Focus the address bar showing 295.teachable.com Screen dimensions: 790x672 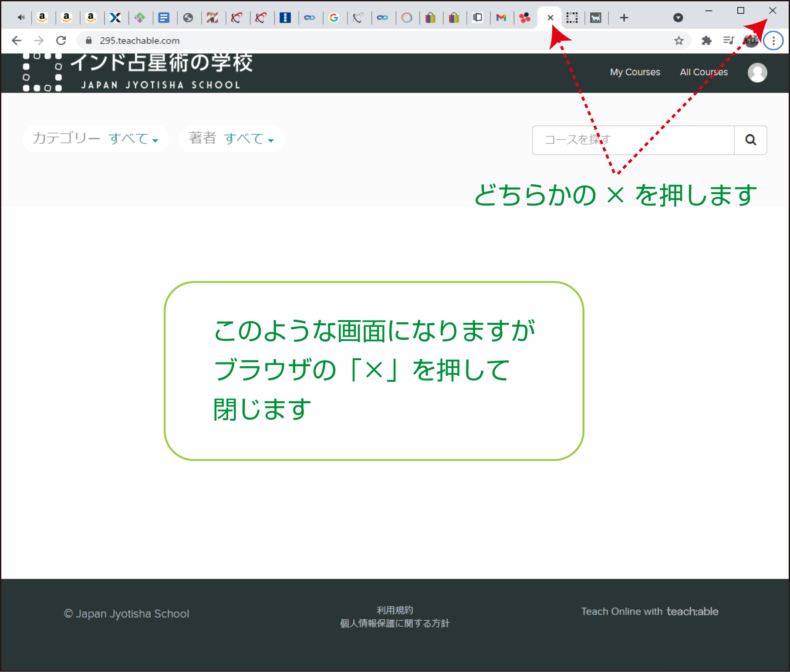click(383, 41)
